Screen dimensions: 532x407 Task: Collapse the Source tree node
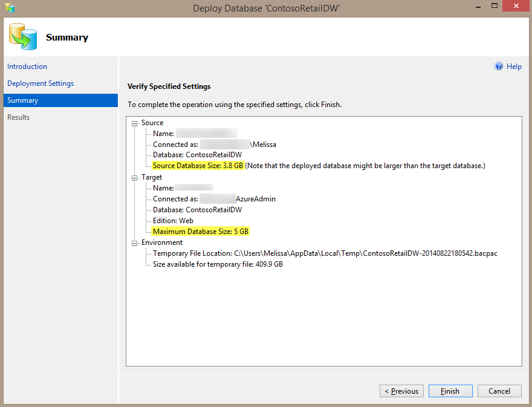135,123
